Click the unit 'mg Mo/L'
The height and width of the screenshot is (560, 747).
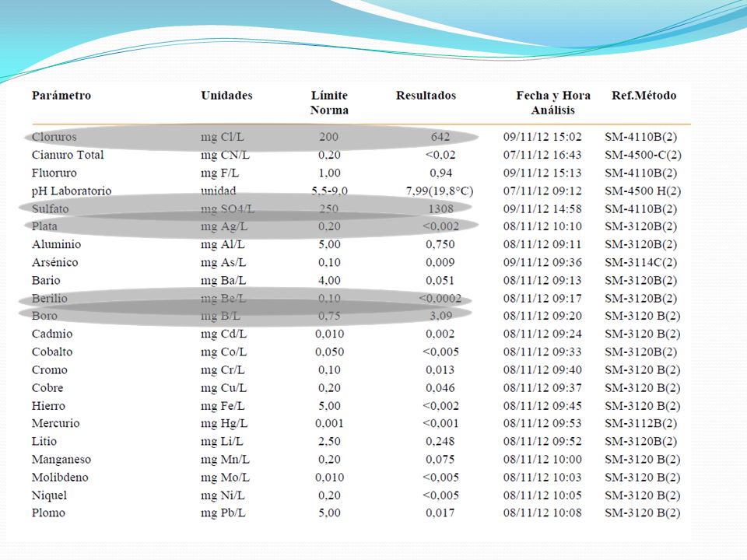tap(225, 478)
